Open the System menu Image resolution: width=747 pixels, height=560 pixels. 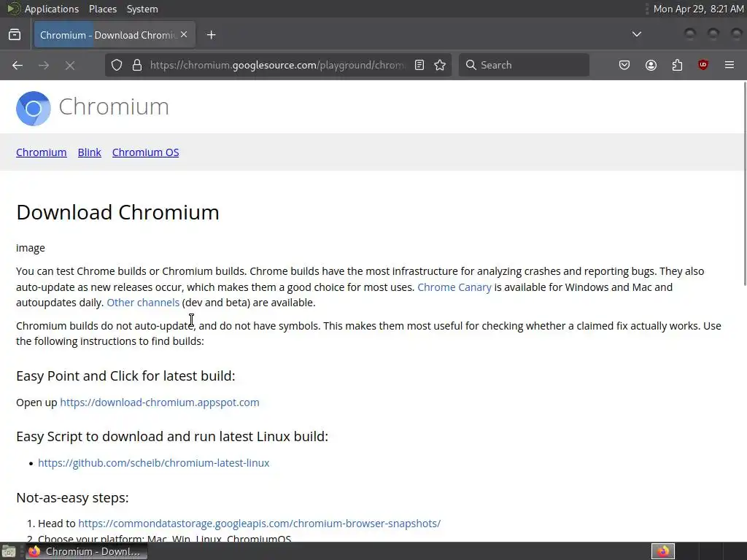[x=142, y=9]
